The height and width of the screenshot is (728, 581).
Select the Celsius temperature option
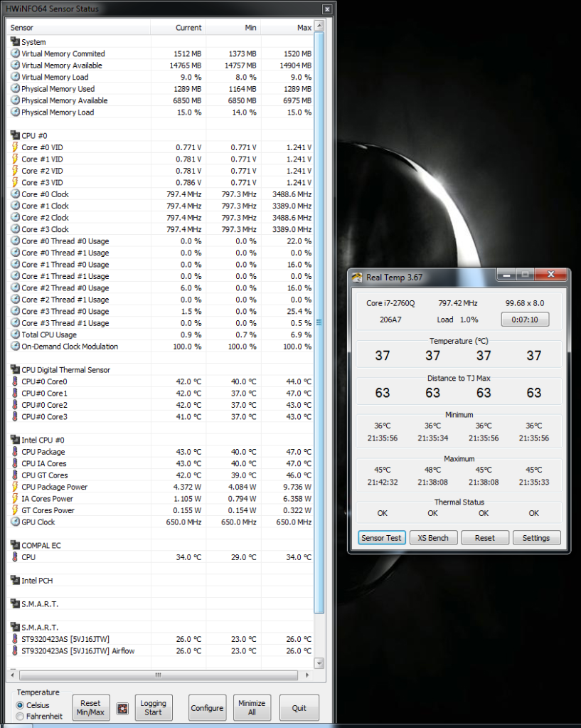click(20, 705)
